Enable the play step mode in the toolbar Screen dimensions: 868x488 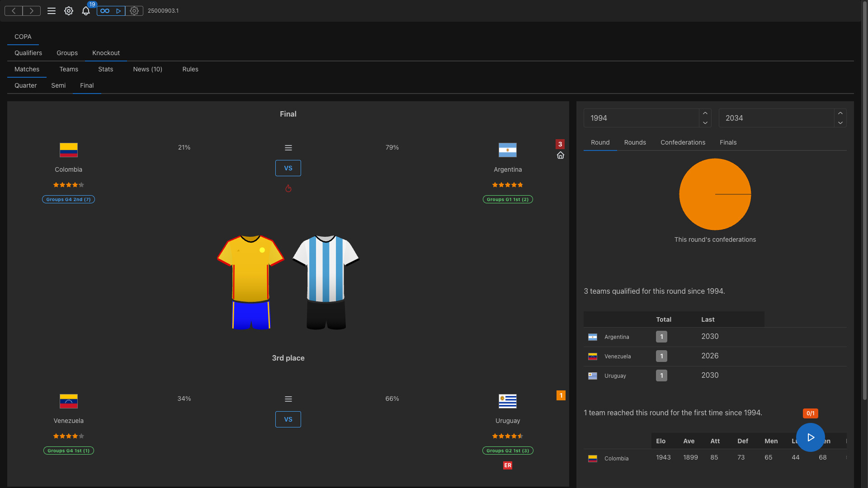118,11
